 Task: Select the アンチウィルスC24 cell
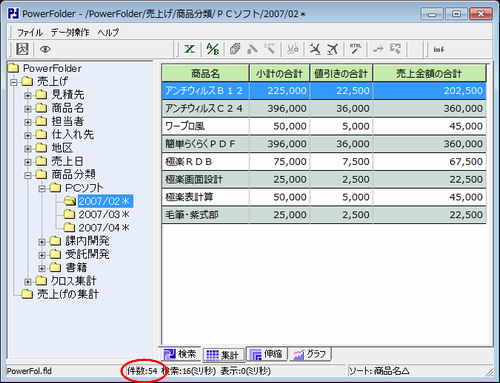click(x=206, y=108)
